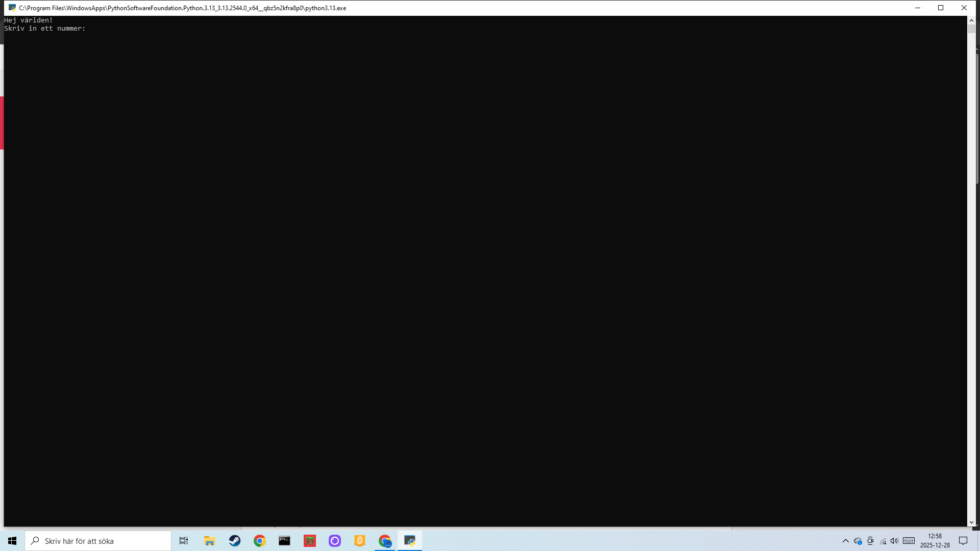Open the Command Prompt taskbar icon
This screenshot has width=980, height=551.
(284, 541)
